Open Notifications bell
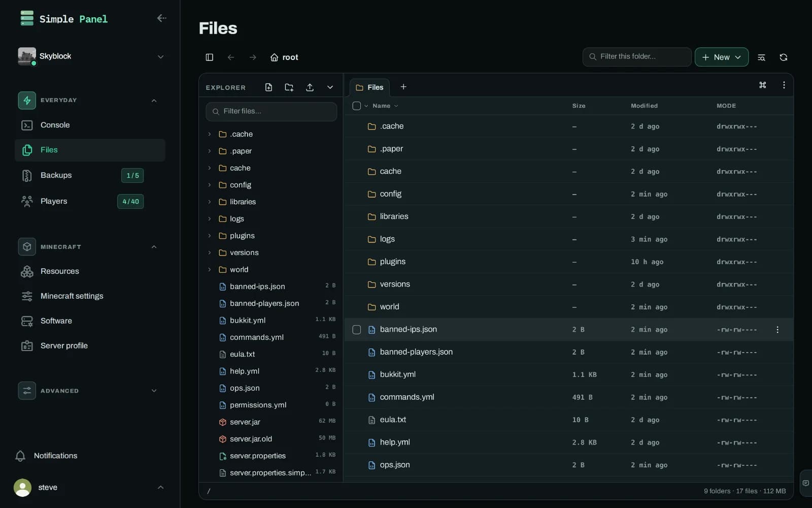Image resolution: width=812 pixels, height=508 pixels. pyautogui.click(x=46, y=456)
